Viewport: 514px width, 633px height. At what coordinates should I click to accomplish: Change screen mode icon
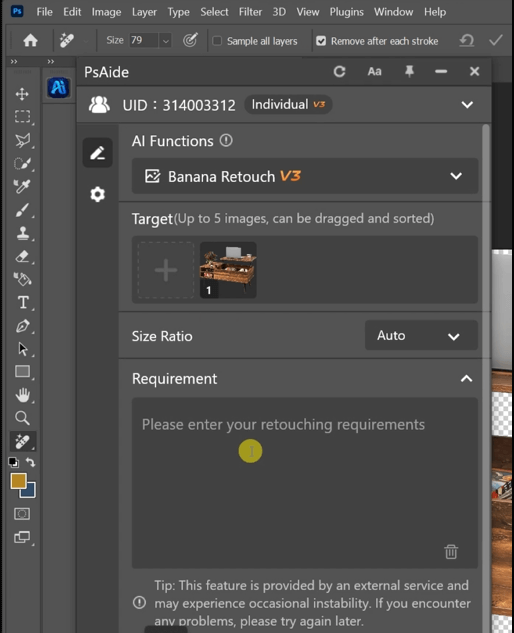point(22,537)
